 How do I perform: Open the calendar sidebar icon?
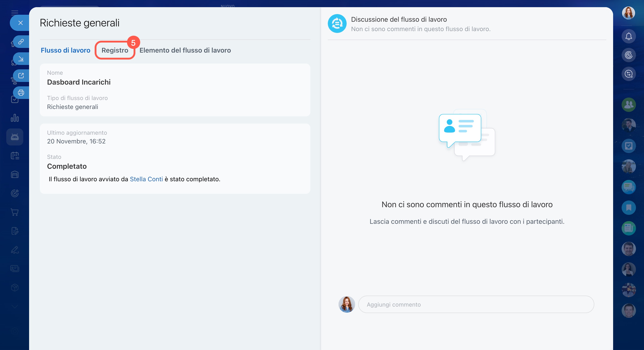pos(15,156)
